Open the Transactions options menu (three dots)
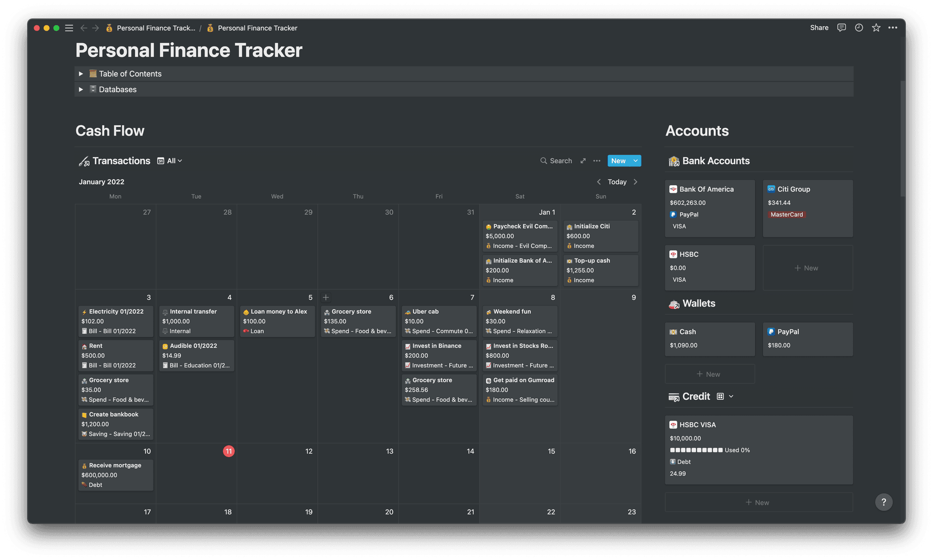Image resolution: width=933 pixels, height=560 pixels. click(x=597, y=161)
